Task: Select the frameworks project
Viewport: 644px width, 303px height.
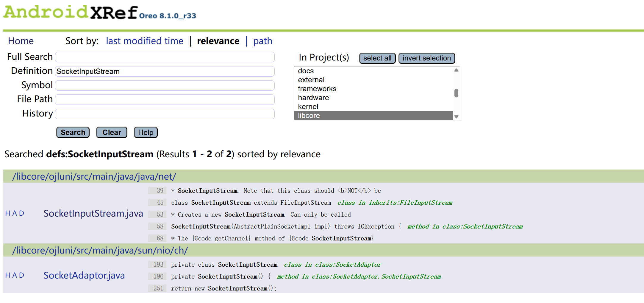Action: (317, 89)
